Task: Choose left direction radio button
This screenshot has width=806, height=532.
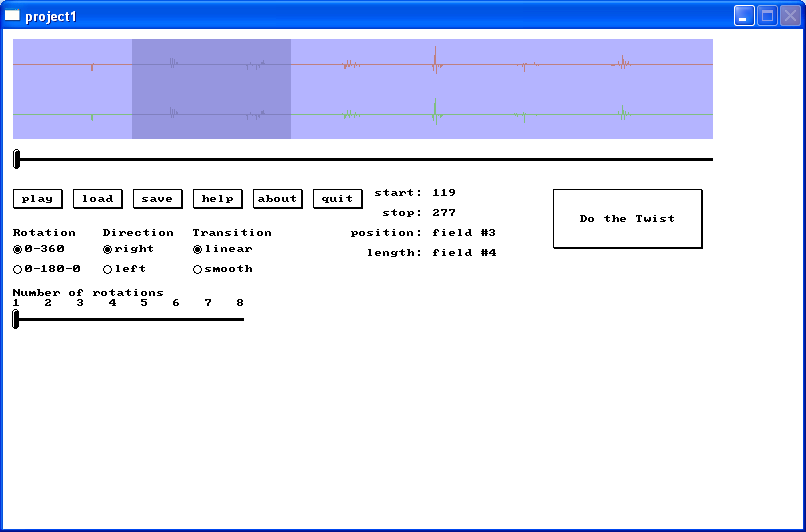Action: pos(108,269)
